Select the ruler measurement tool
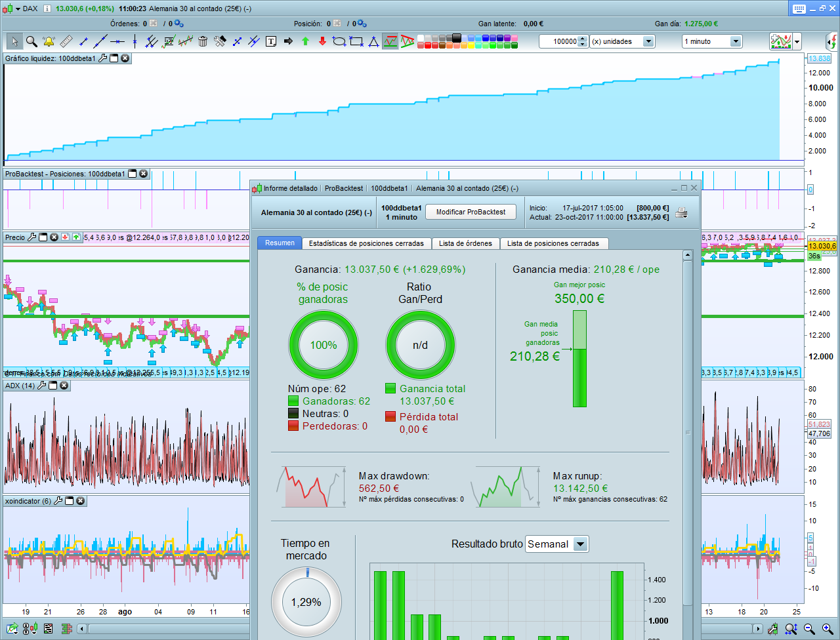 coord(66,41)
